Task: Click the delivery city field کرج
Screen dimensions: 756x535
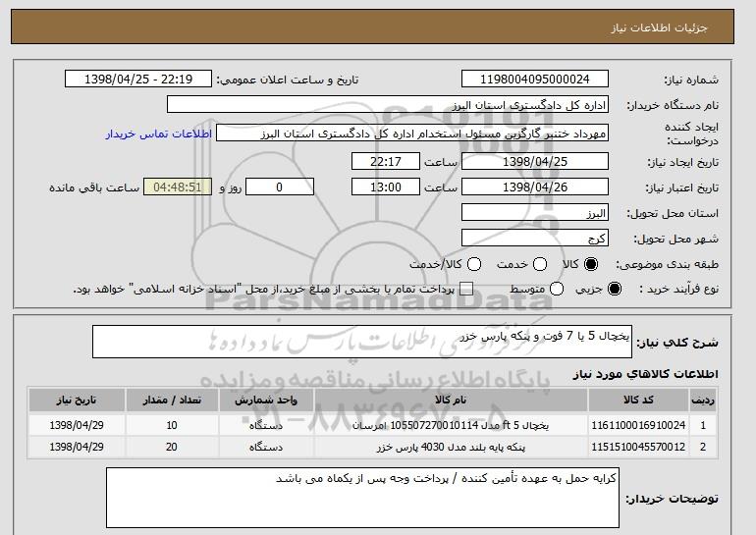Action: pyautogui.click(x=535, y=239)
